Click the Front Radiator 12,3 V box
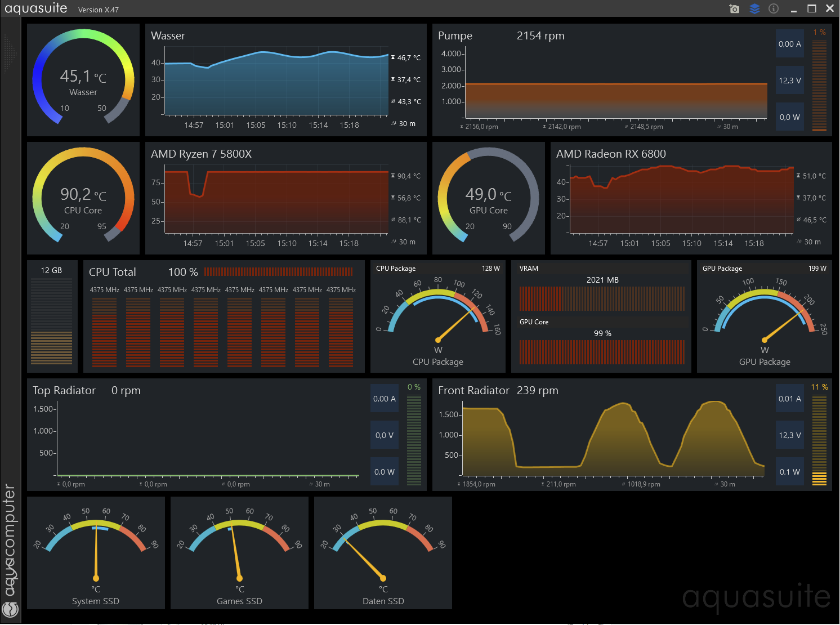This screenshot has width=840, height=625. tap(790, 435)
